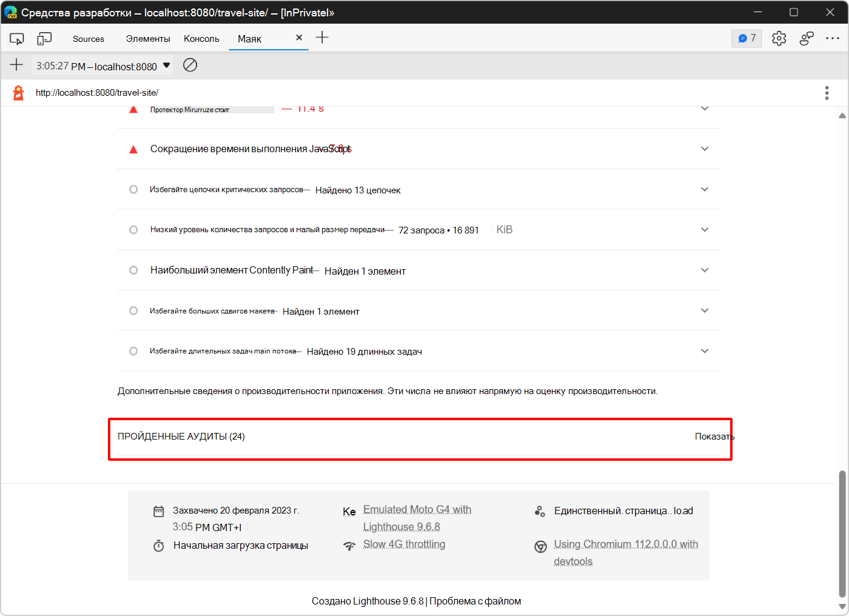Viewport: 849px width, 616px height.
Task: Click the issues counter showing 7
Action: [747, 38]
